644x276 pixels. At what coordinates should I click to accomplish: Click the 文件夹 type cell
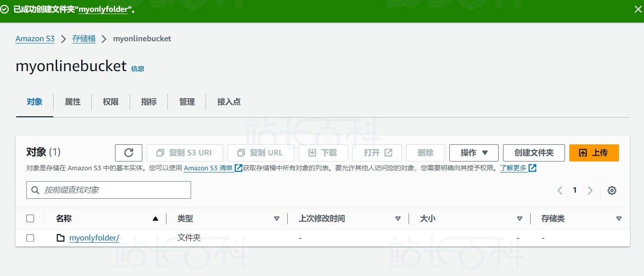point(189,238)
